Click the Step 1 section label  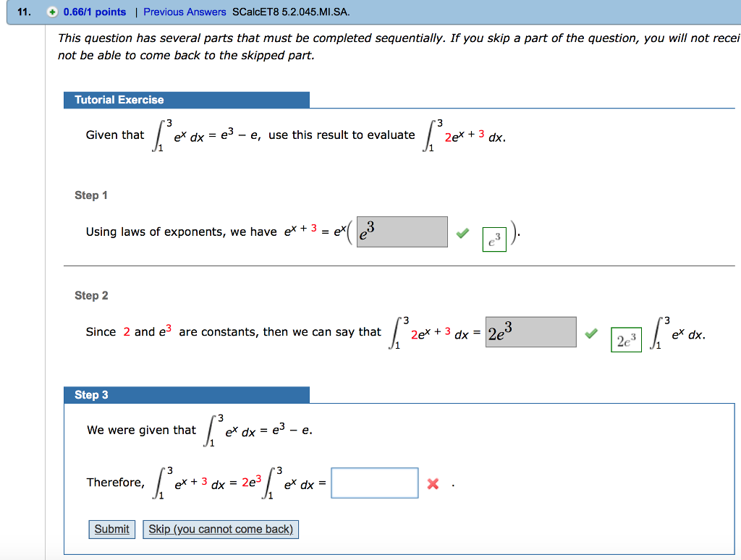[91, 195]
